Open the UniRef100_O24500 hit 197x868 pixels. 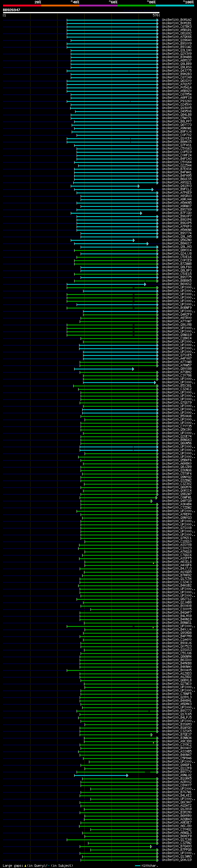coord(177,104)
